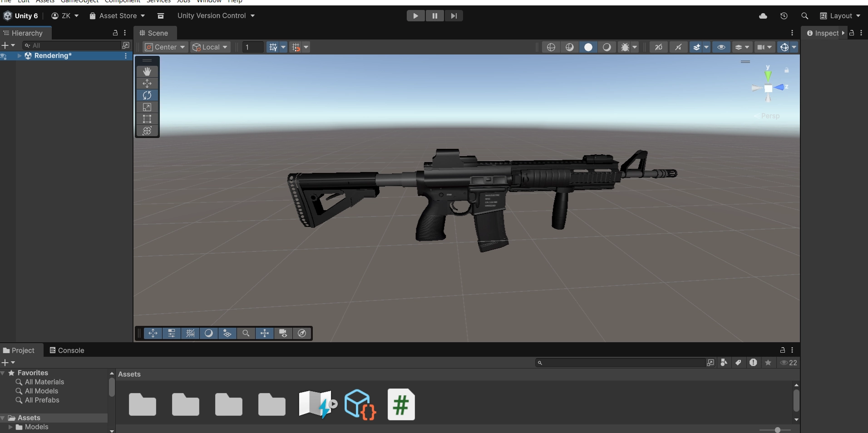Open the Center pivot dropdown

165,47
